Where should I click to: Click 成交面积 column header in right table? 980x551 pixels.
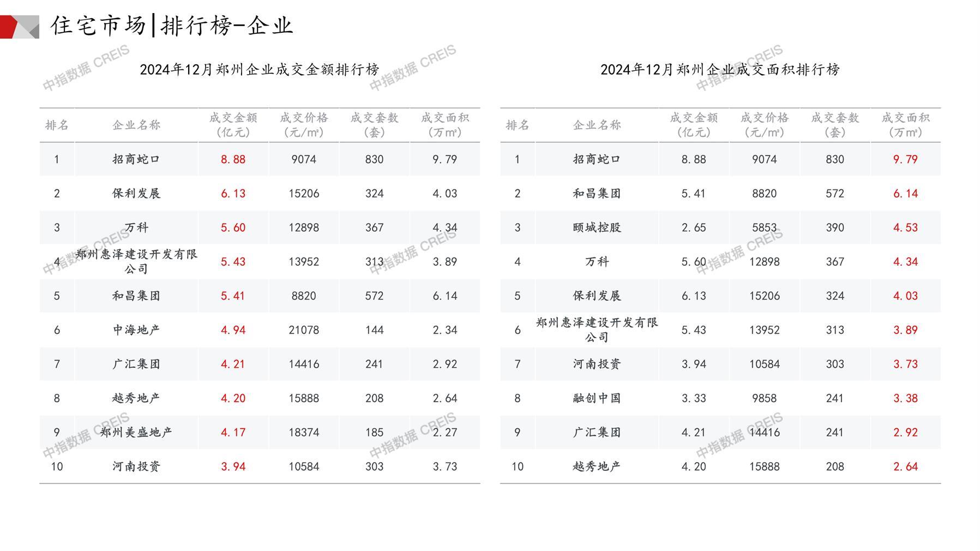click(x=905, y=125)
